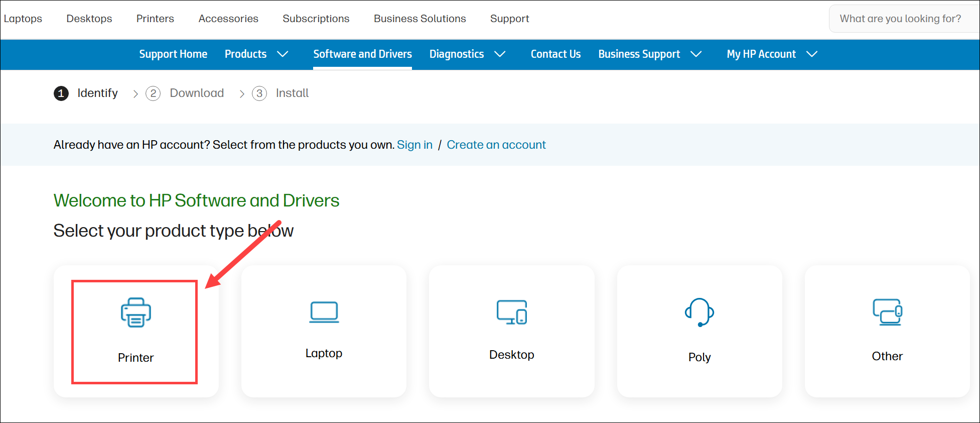
Task: Expand the Diagnostics dropdown chevron
Action: 500,54
